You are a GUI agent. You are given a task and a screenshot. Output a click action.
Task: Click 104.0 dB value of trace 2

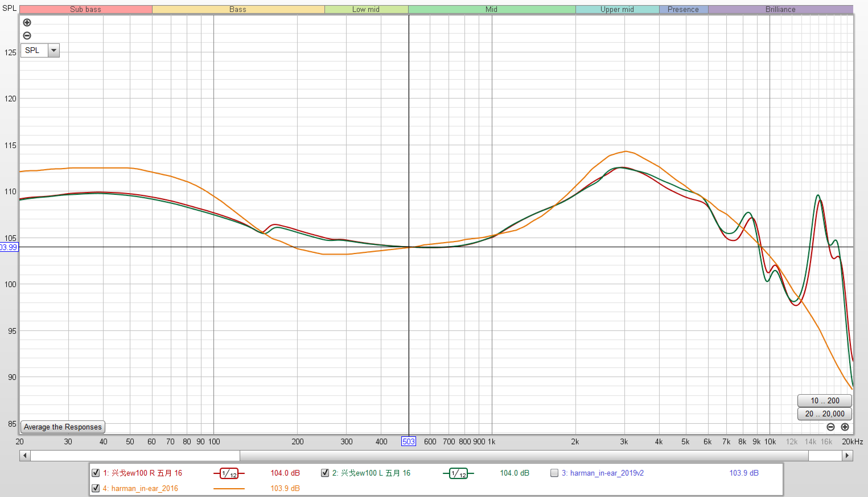[x=514, y=473]
